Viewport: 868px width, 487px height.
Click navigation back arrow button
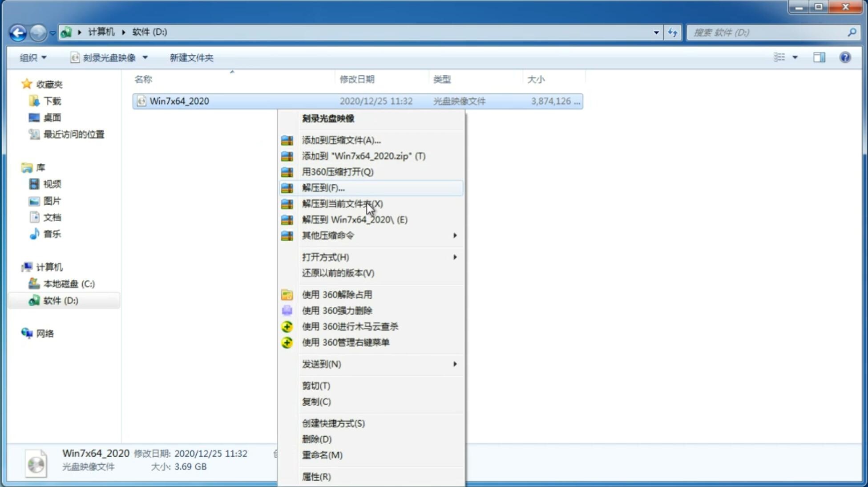[x=18, y=32]
